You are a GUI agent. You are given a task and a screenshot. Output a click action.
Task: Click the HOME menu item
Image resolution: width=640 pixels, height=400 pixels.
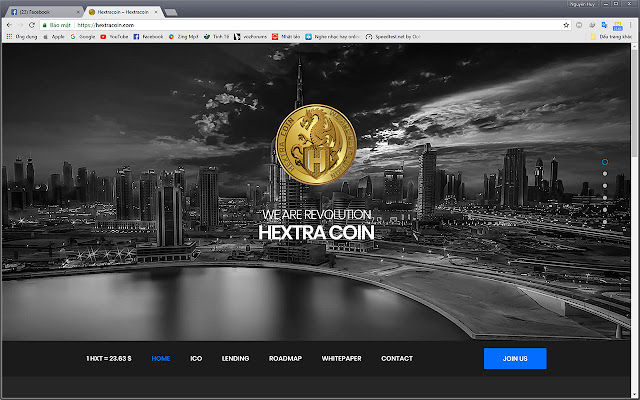click(161, 358)
